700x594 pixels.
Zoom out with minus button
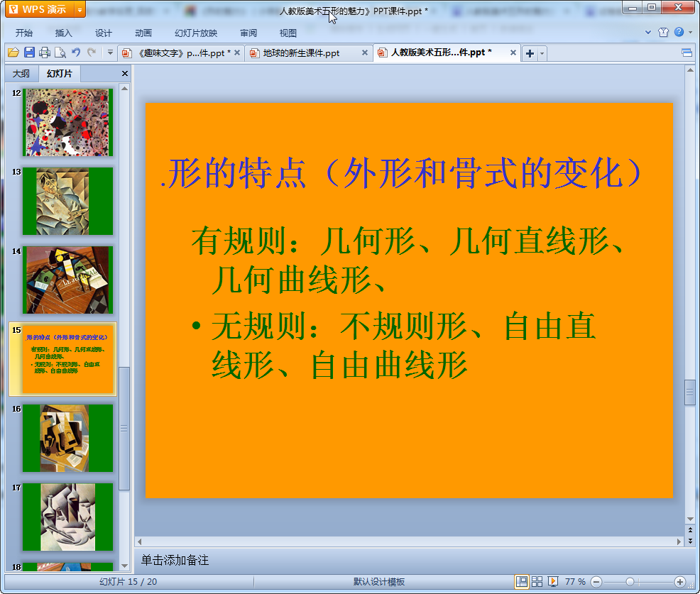click(x=596, y=582)
